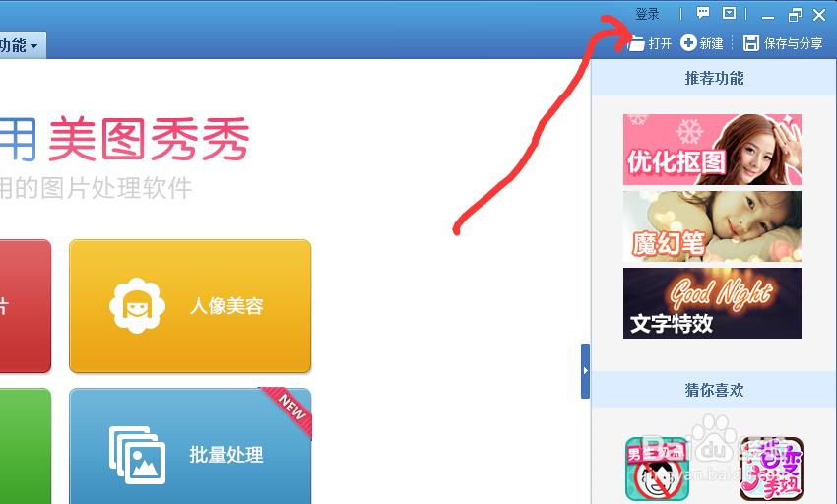Click 登录 to log in

(648, 14)
